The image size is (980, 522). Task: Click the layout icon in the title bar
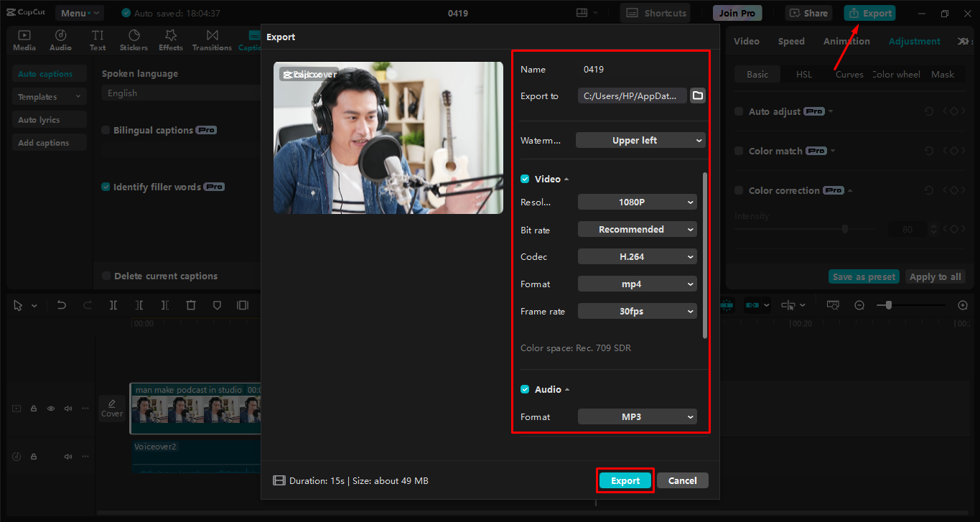coord(582,13)
